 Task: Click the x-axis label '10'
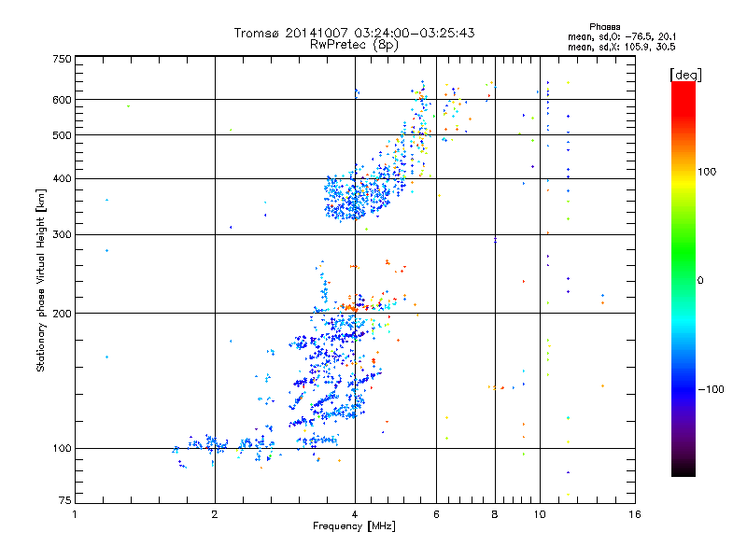click(x=540, y=514)
